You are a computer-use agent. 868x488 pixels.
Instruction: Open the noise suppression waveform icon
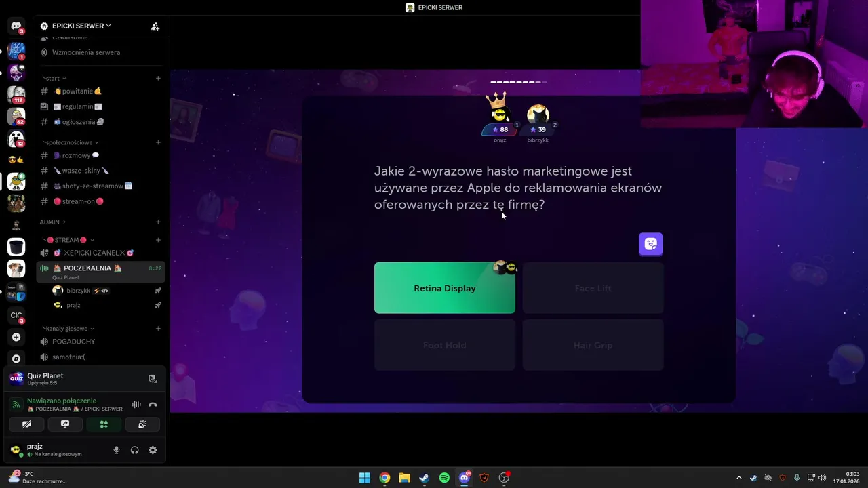pyautogui.click(x=136, y=405)
